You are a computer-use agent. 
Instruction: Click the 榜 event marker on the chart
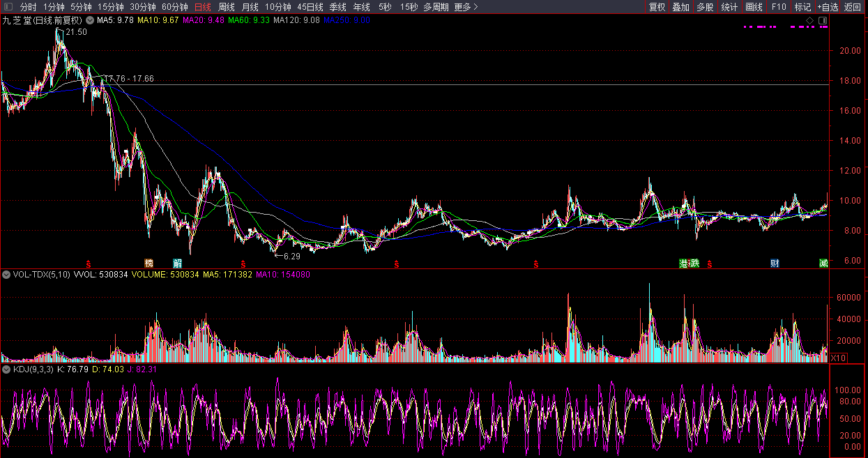[149, 264]
